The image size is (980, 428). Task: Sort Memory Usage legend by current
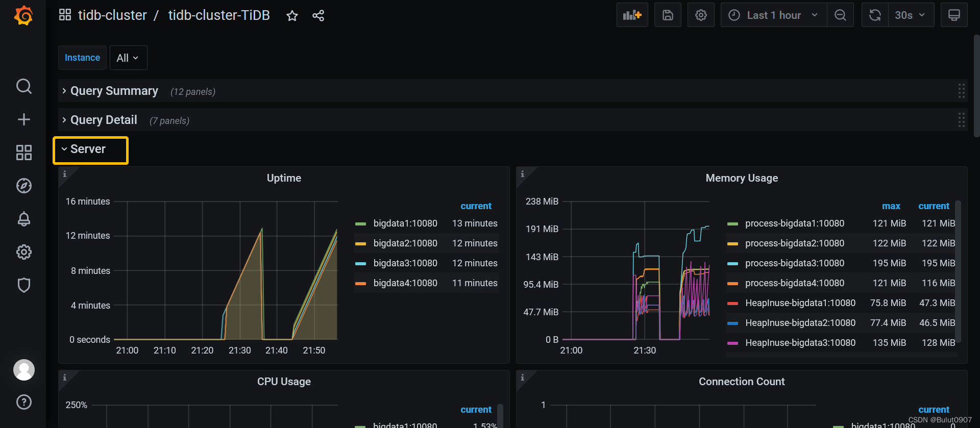pyautogui.click(x=934, y=206)
